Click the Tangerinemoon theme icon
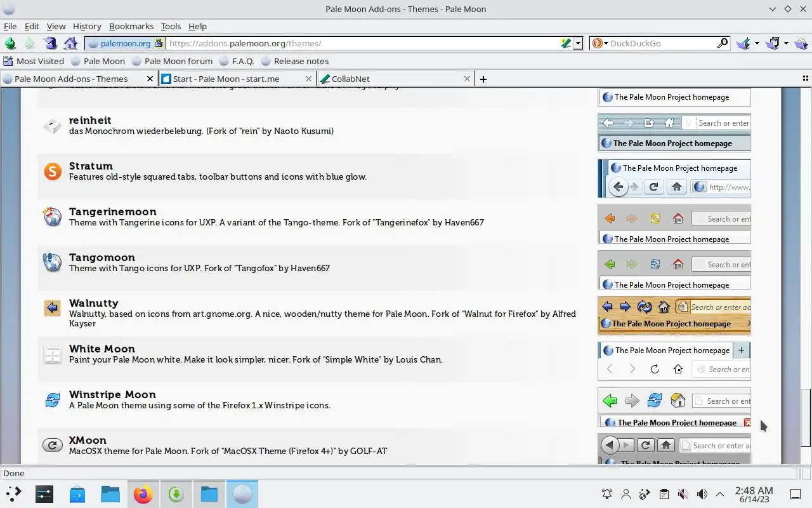The image size is (812, 508). pos(53,217)
